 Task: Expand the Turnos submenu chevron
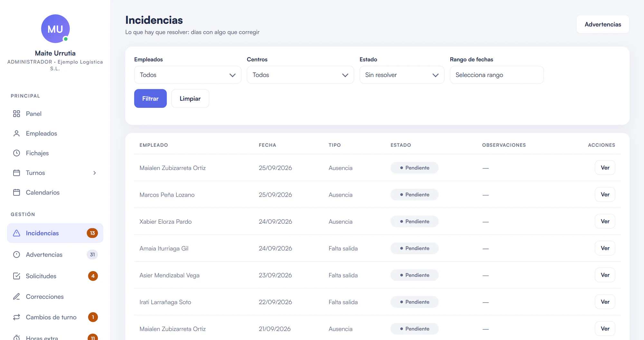click(95, 173)
